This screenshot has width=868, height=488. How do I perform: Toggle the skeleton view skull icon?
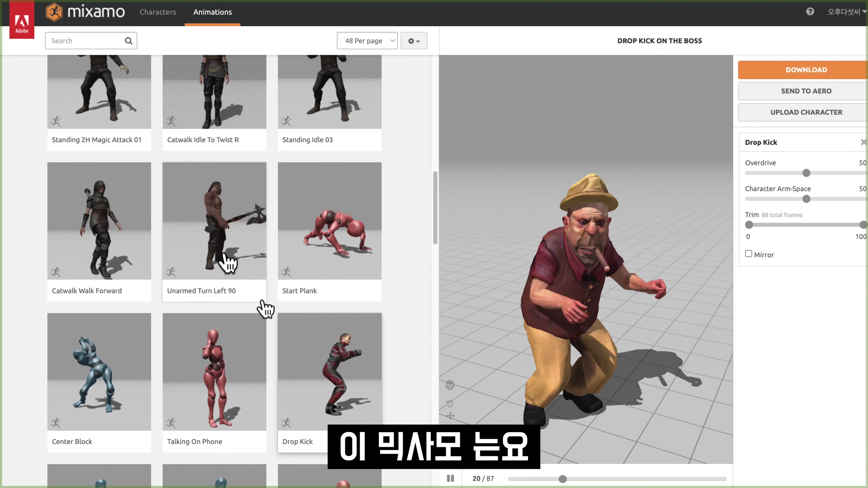pos(450,385)
